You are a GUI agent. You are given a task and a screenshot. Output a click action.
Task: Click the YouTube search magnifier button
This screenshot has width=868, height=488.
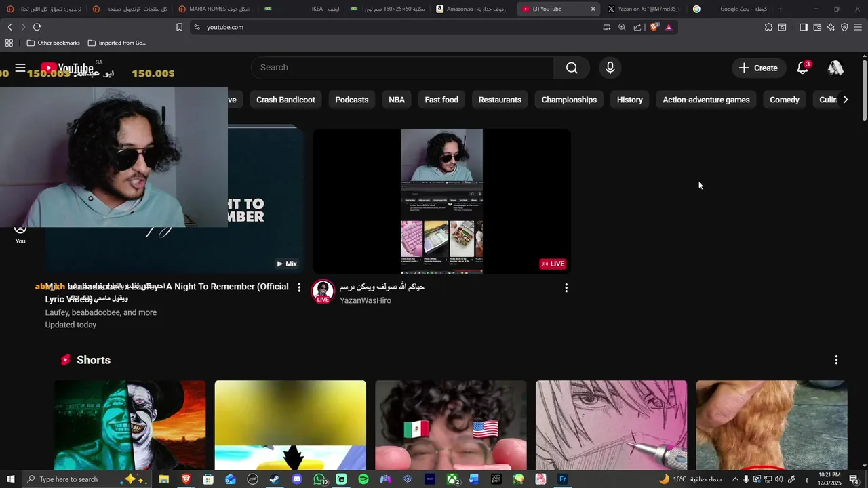click(x=572, y=68)
